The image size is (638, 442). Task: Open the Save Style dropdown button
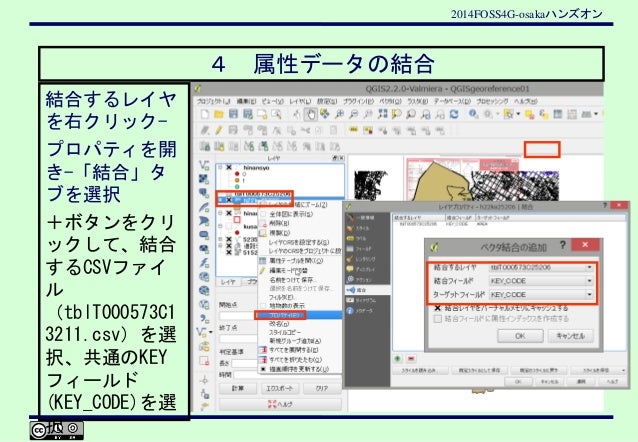[x=598, y=370]
